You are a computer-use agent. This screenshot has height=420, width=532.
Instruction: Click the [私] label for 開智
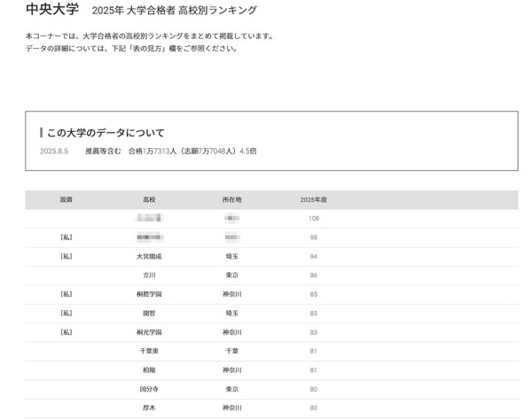click(x=66, y=313)
